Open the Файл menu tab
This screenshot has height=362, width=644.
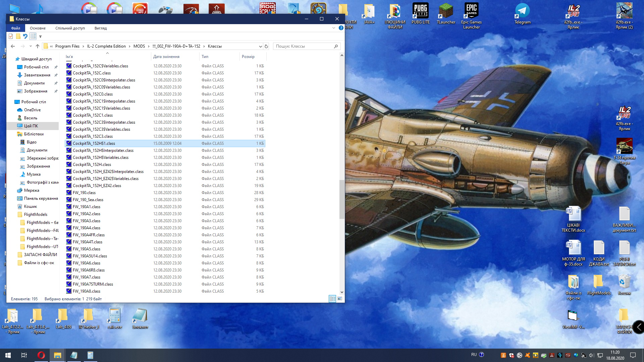pos(15,28)
